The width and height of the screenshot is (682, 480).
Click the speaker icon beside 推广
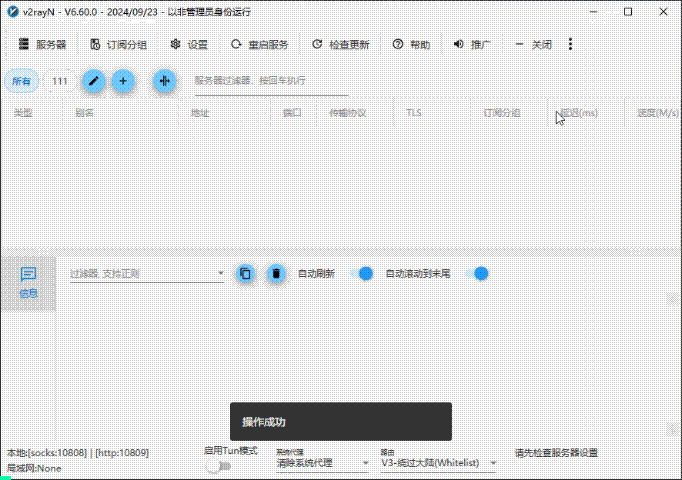coord(458,44)
